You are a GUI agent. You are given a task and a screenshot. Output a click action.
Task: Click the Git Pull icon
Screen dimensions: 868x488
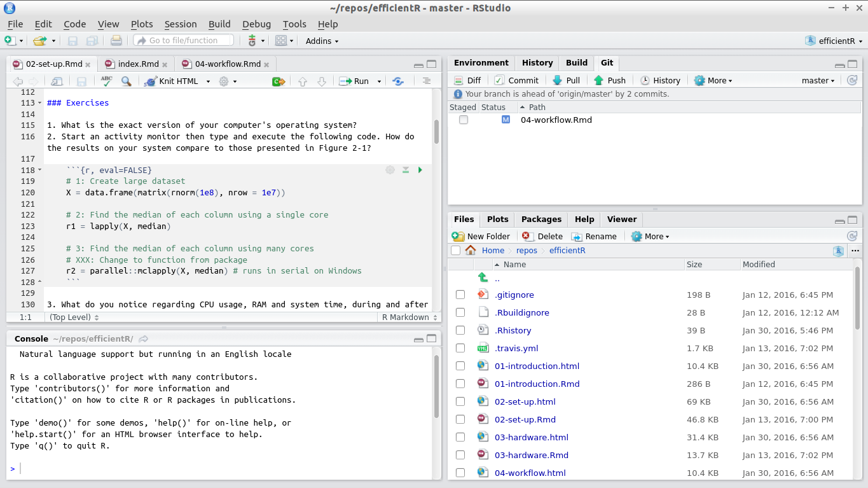pos(558,80)
